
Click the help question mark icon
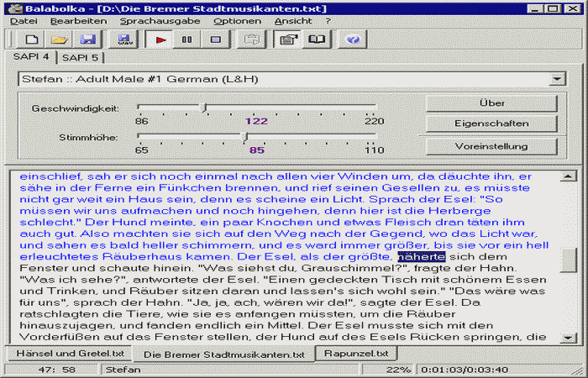pos(353,39)
